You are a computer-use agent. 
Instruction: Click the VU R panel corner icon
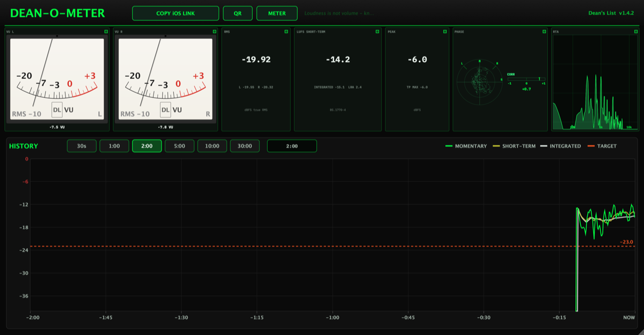(215, 32)
